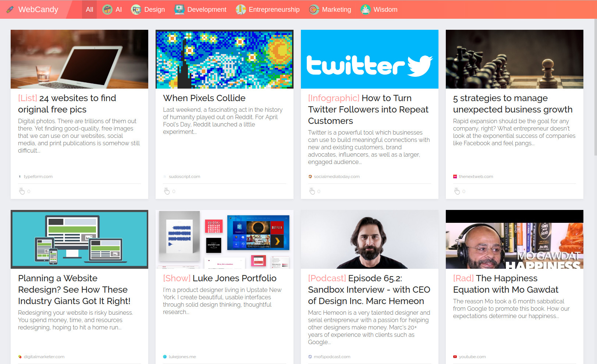Clap for the Twitter Followers infographic article
Viewport: 597px width, 364px height.
(x=312, y=191)
